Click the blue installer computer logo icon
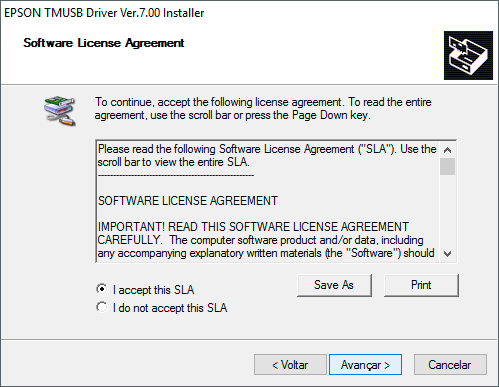 point(468,55)
